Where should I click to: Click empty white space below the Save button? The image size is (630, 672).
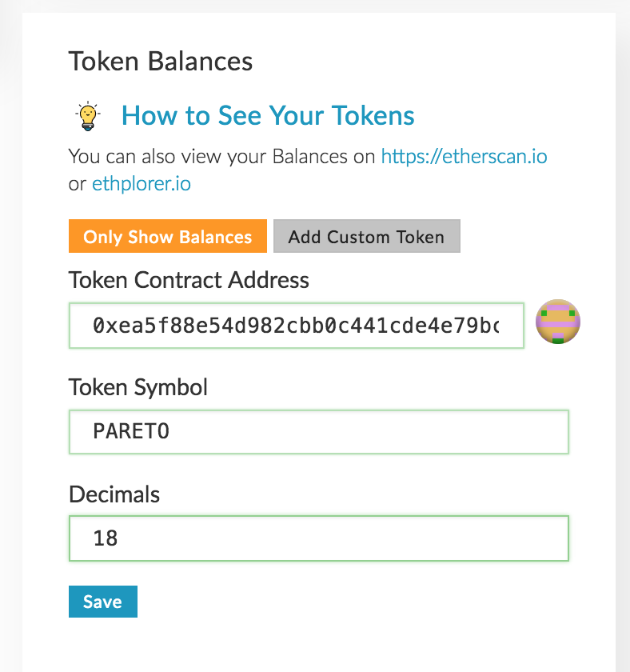[x=320, y=644]
